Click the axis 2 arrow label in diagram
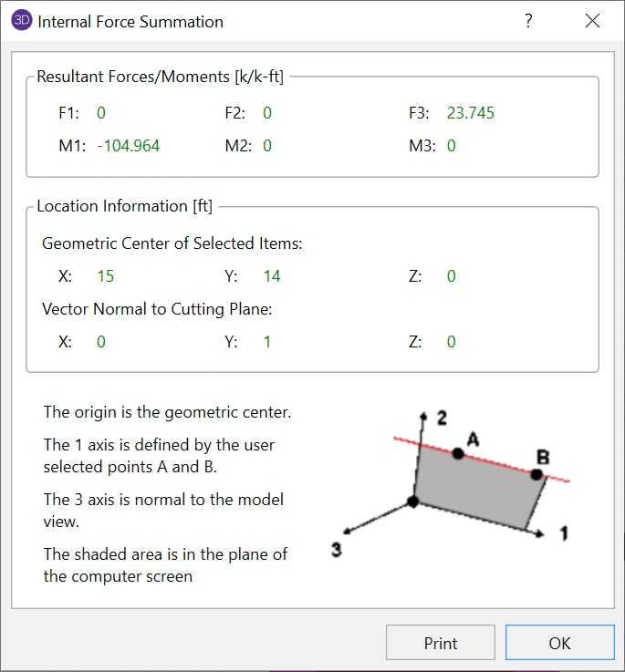The height and width of the screenshot is (672, 625). (x=442, y=419)
